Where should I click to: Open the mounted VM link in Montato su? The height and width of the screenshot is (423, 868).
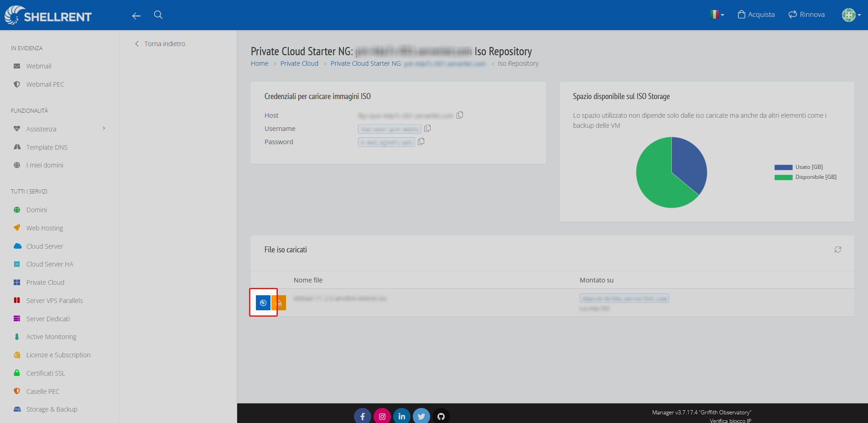pyautogui.click(x=624, y=298)
